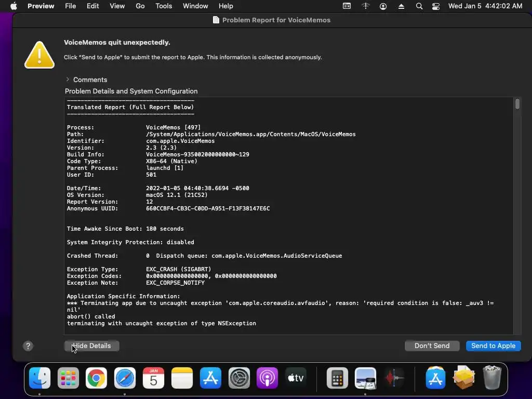Open Finder from the Dock
532x399 pixels.
(39, 378)
